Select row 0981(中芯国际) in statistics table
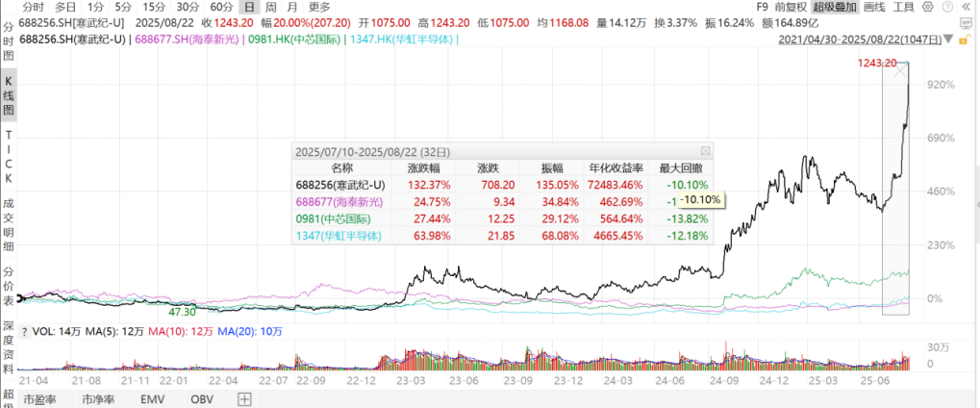The height and width of the screenshot is (408, 980). (x=503, y=219)
